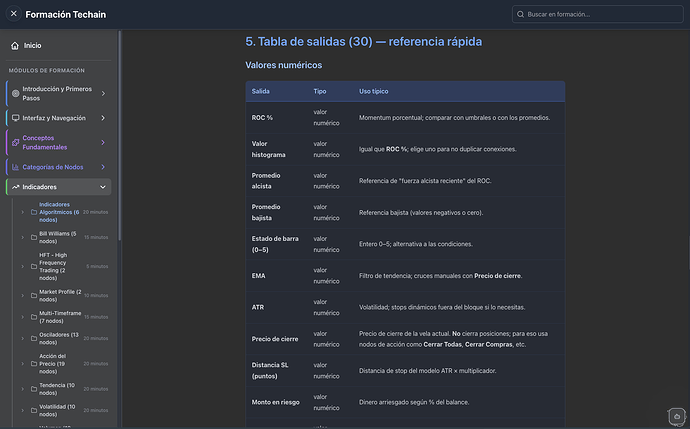The width and height of the screenshot is (690, 429).
Task: Click the Indicadores trend icon
Action: (x=15, y=187)
